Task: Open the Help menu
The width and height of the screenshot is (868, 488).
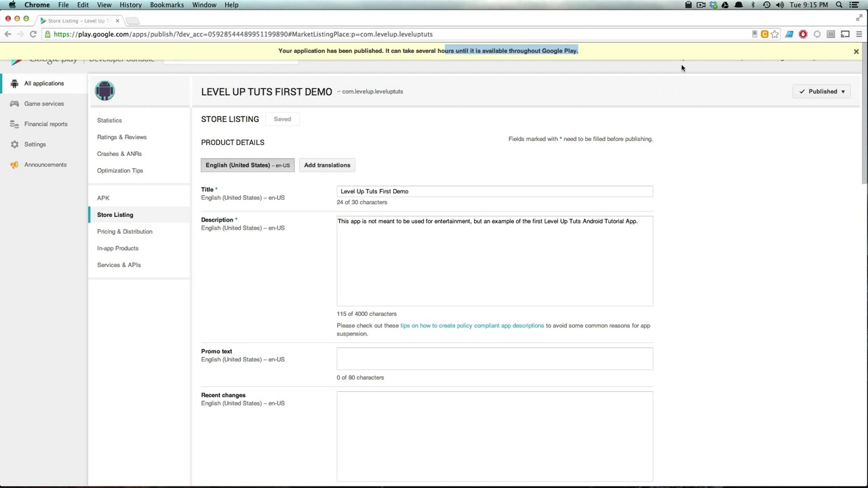Action: pos(231,5)
